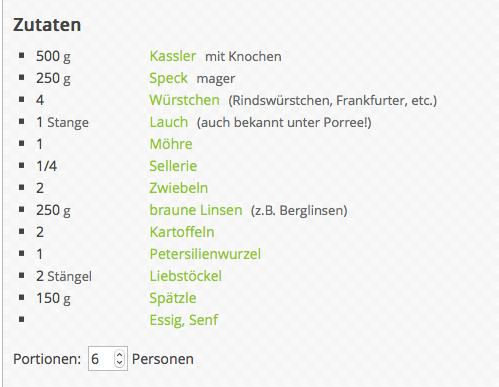The width and height of the screenshot is (499, 387).
Task: Follow the Petersilienwurzel link
Action: (x=205, y=254)
